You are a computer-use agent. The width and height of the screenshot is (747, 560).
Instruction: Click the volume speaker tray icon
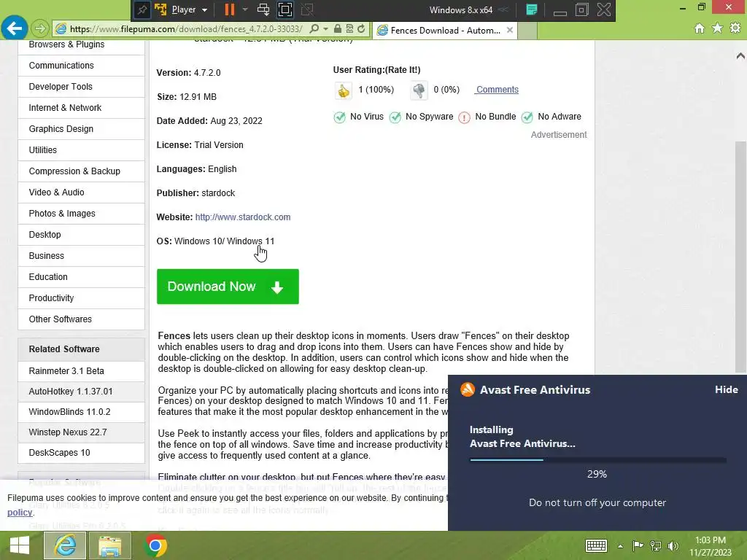click(673, 545)
